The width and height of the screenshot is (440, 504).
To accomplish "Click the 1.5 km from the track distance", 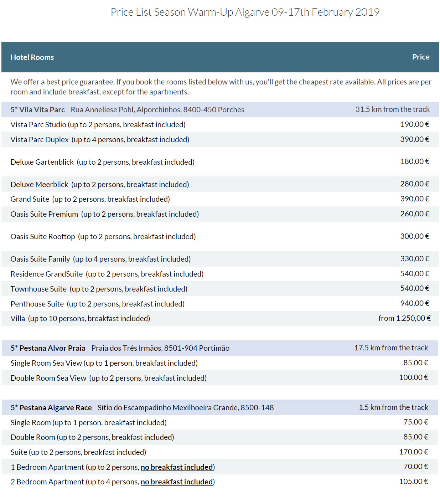I will pos(393,407).
